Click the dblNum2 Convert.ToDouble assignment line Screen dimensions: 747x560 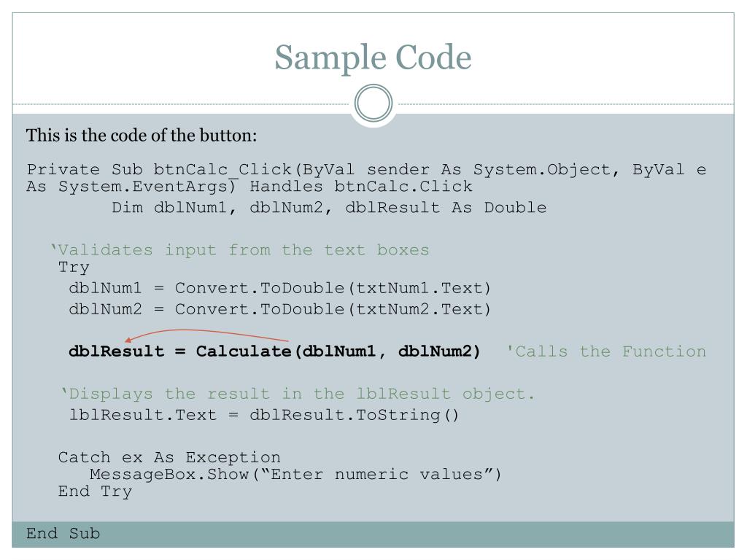coord(279,309)
